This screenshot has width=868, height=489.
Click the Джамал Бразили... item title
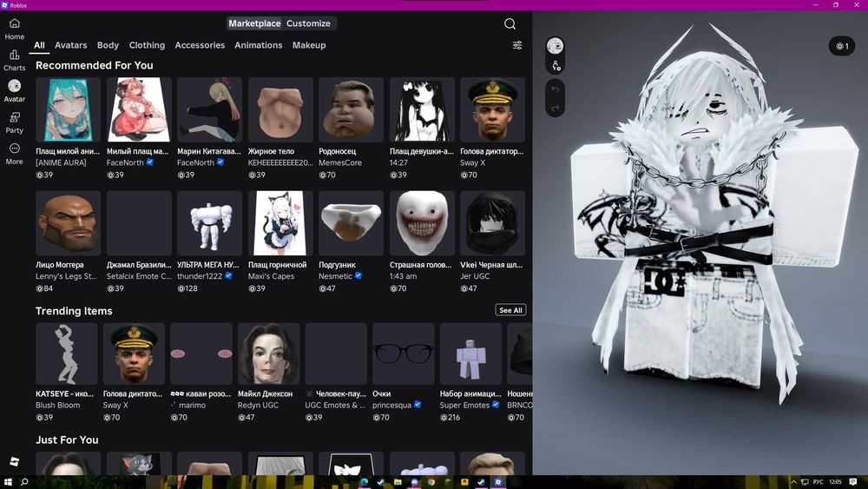coord(139,265)
